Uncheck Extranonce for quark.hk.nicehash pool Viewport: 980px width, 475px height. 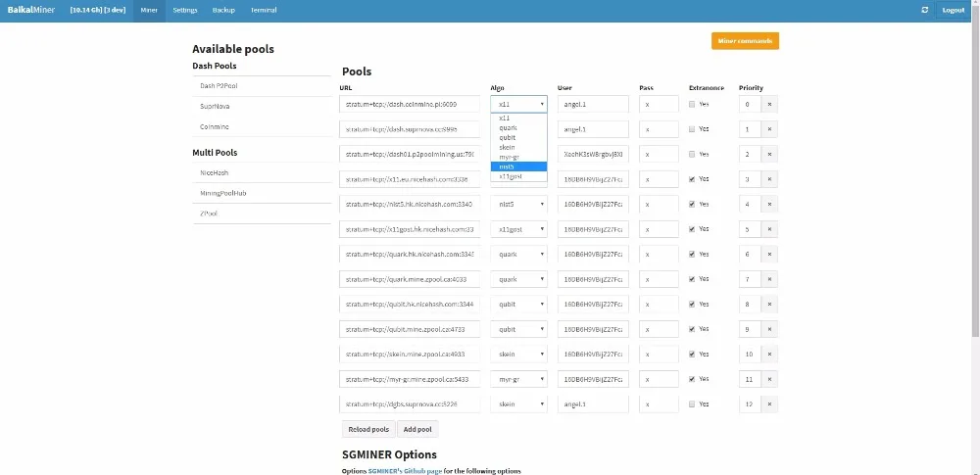pos(692,255)
